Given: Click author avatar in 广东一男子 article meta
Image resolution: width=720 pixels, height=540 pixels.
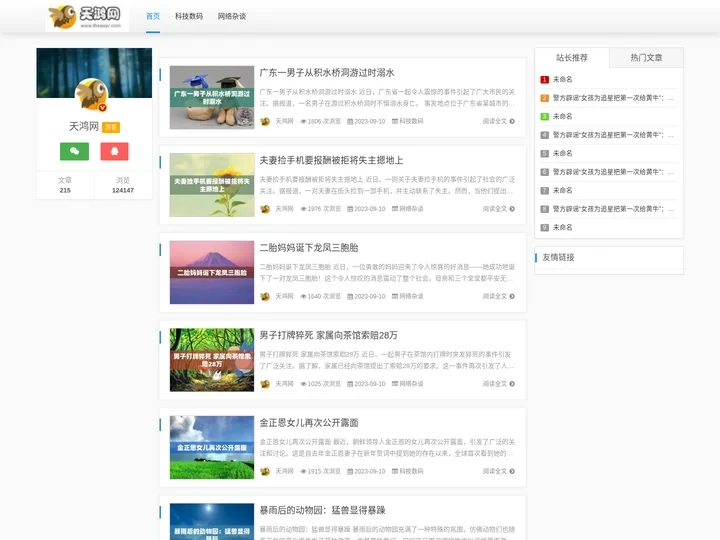Looking at the screenshot, I should click(x=265, y=121).
